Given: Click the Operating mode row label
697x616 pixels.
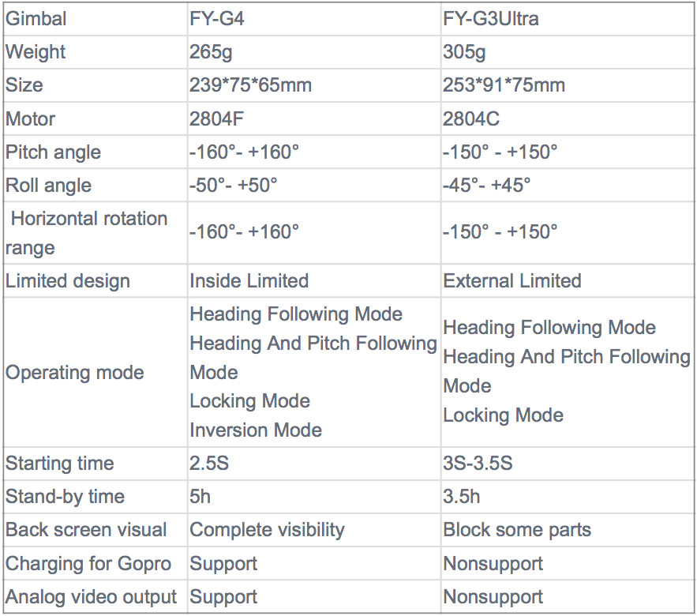Looking at the screenshot, I should (74, 373).
